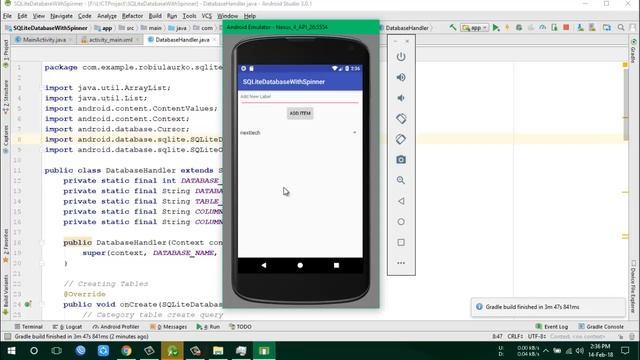Toggle the Favorites side panel
Screen dimensions: 640x360
pyautogui.click(x=6, y=246)
